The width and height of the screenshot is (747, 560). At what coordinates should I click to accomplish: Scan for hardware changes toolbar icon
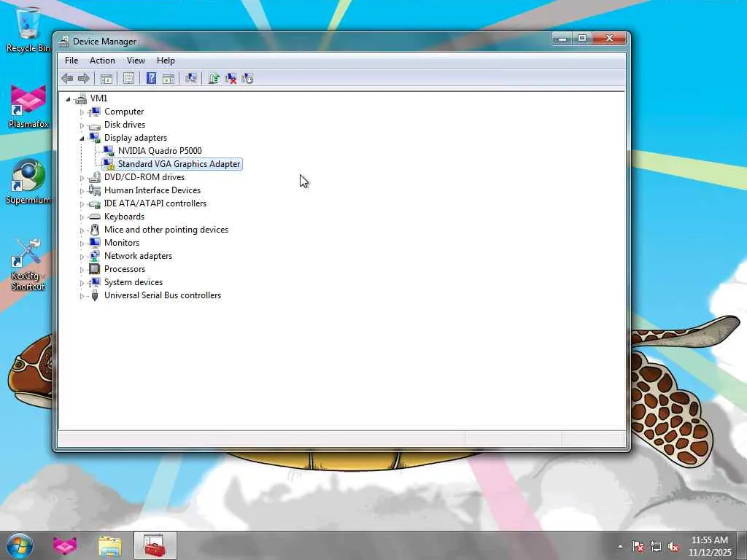pyautogui.click(x=191, y=79)
